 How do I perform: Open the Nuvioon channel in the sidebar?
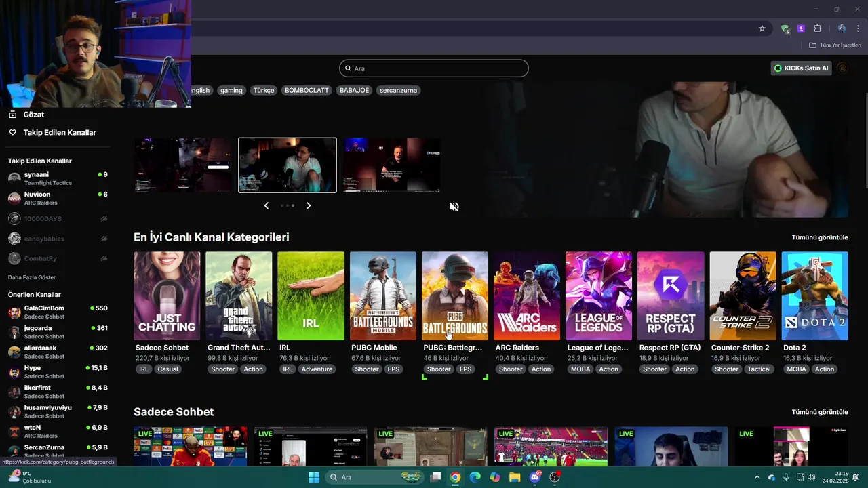[58, 198]
